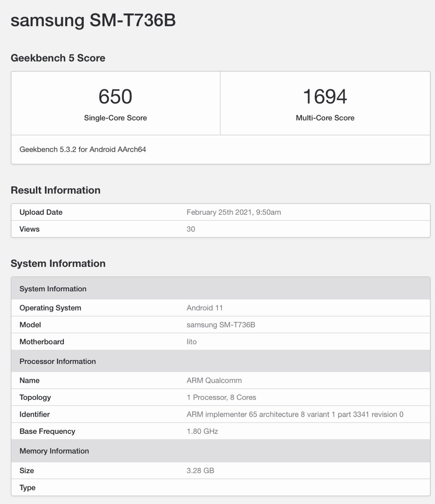
Task: Click the Views row label
Action: point(29,229)
